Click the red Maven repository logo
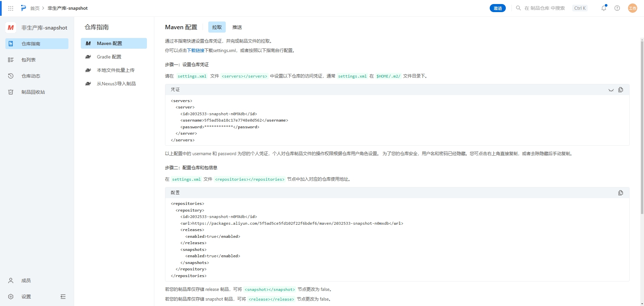The height and width of the screenshot is (306, 644). pyautogui.click(x=11, y=28)
